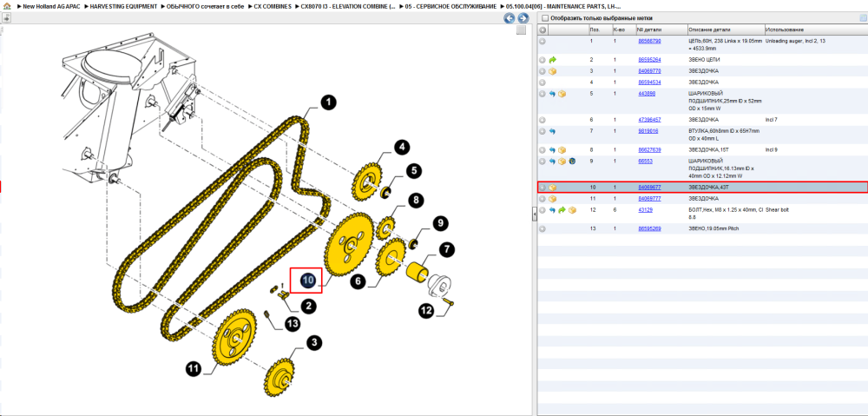
Task: Click green arrow icon on ЗВЕНО ЦЕПИ row
Action: [x=552, y=59]
